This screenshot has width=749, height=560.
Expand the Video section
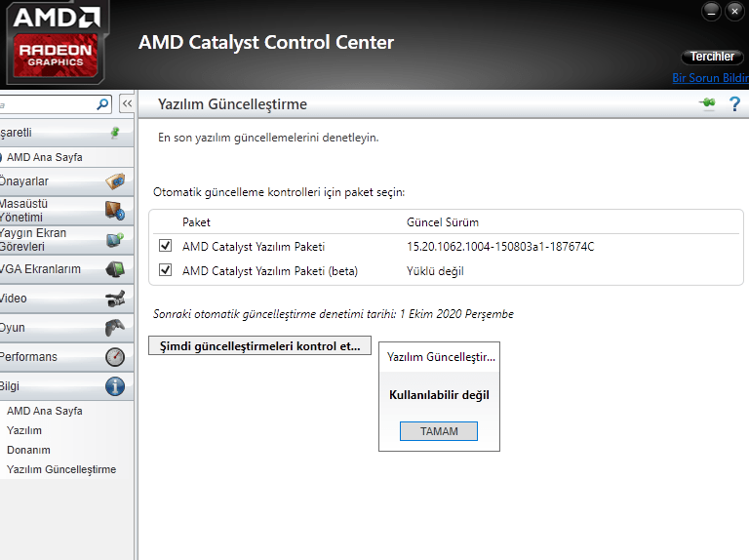(67, 299)
